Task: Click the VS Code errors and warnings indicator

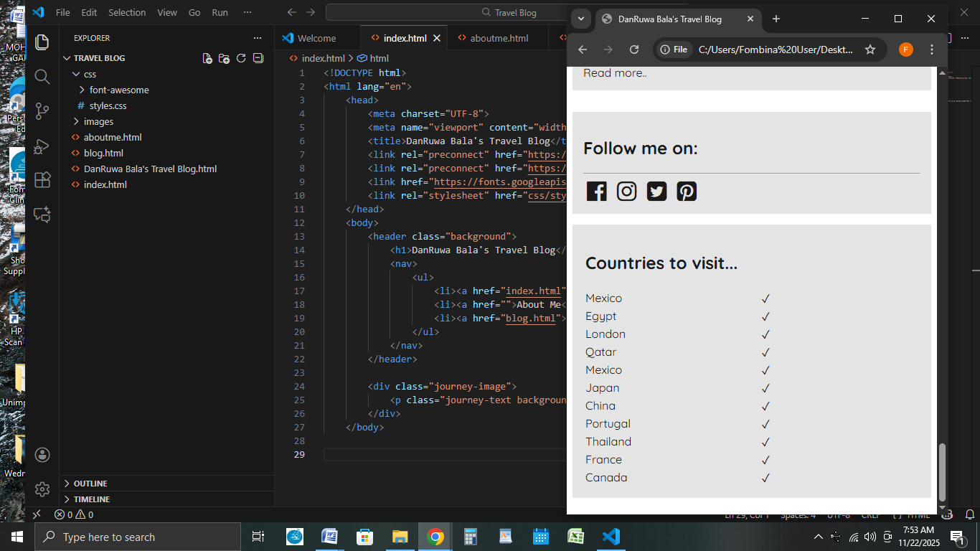Action: [x=74, y=514]
